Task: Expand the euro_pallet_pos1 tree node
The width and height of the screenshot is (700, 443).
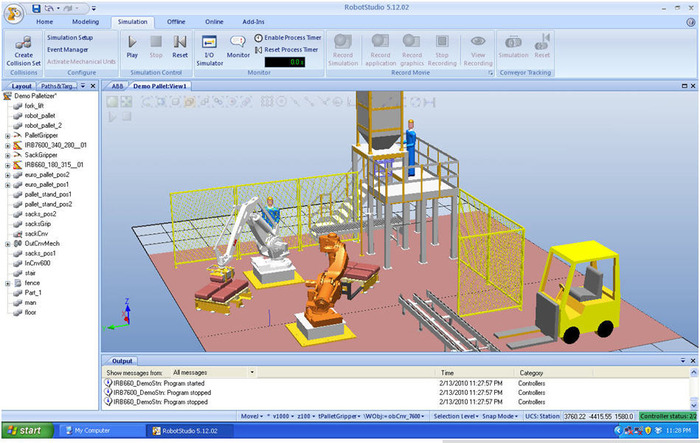Action: [8, 185]
